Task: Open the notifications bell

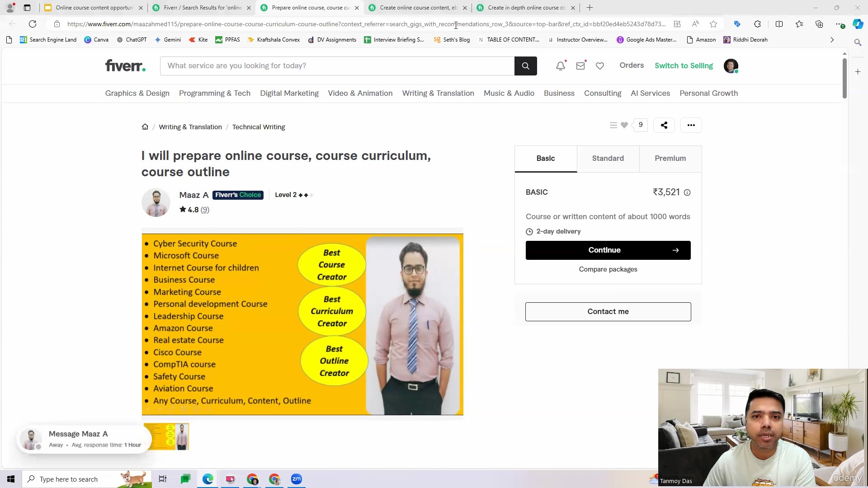Action: coord(561,66)
